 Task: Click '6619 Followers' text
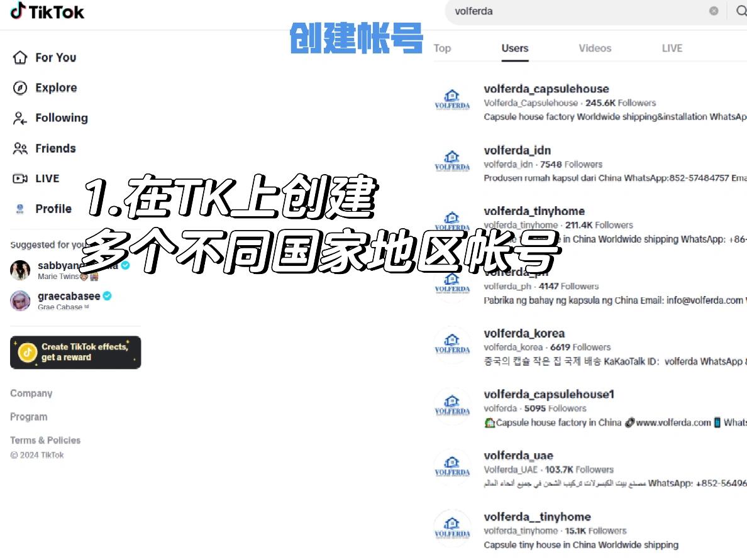pyautogui.click(x=580, y=347)
